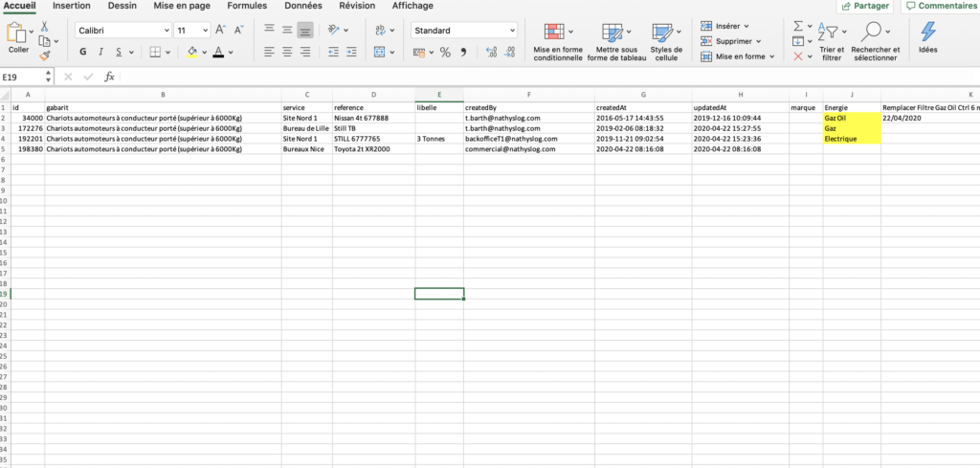Apply the yellow fill color bucket

tap(192, 52)
